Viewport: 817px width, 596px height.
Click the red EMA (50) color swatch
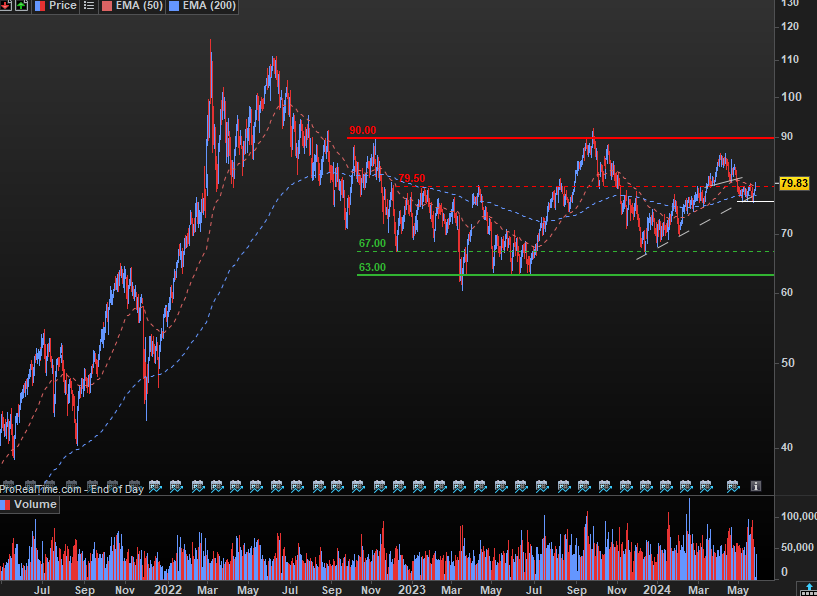click(107, 6)
